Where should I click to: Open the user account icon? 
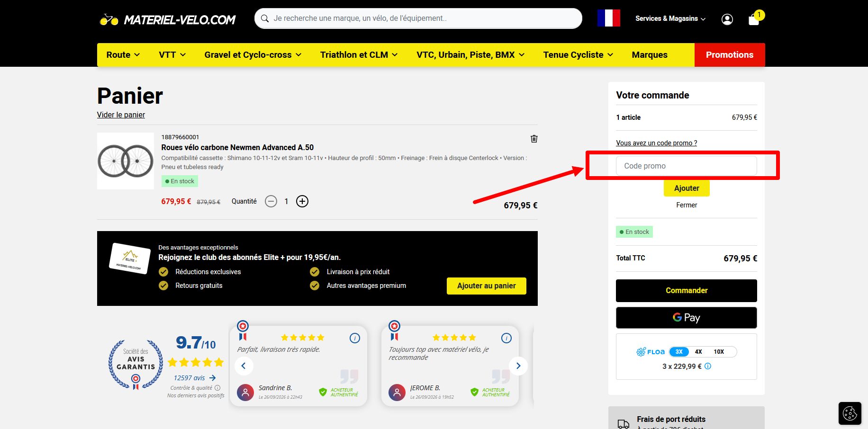click(x=727, y=19)
